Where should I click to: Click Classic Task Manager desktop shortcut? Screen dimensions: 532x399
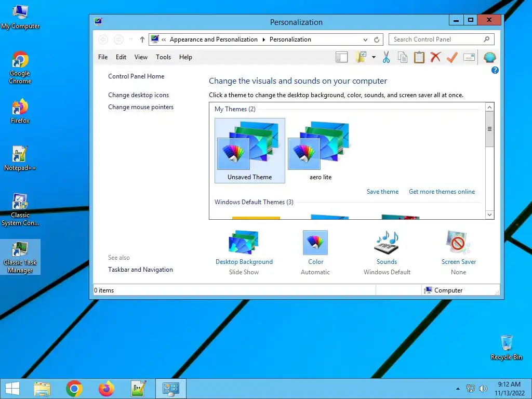[20, 257]
